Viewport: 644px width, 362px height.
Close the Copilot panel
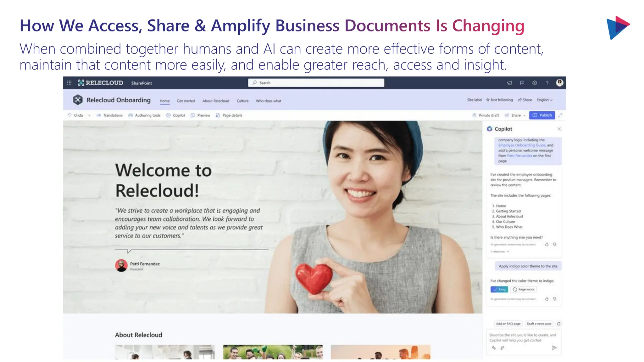coord(559,129)
